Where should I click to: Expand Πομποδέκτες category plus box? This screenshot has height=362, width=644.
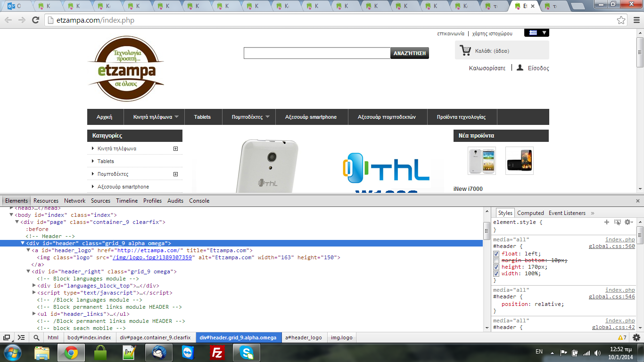pos(175,174)
